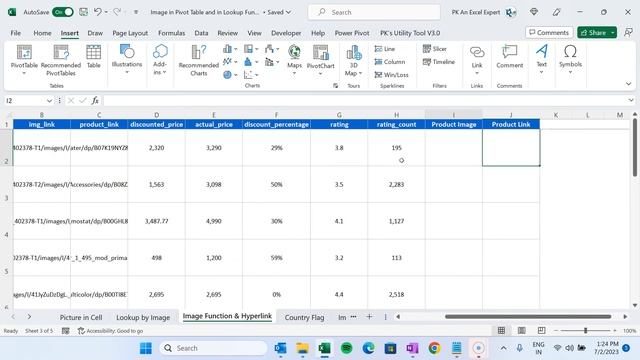Screen dimensions: 640x360
Task: Add a Slicer filter
Action: [x=435, y=49]
